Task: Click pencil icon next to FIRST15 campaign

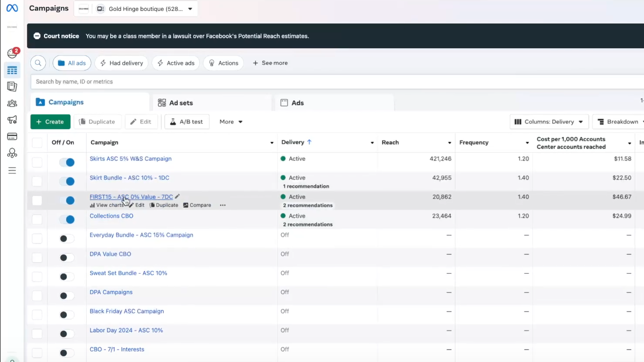Action: [178, 196]
